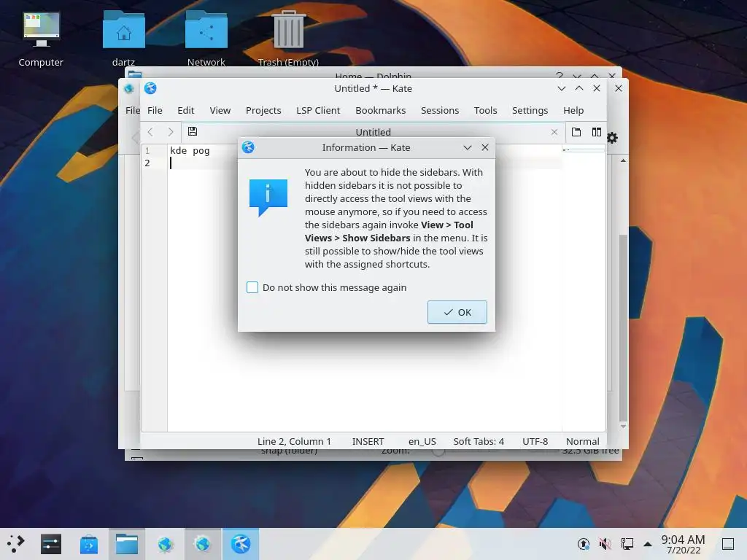The width and height of the screenshot is (747, 560).
Task: Minimize Kate with the title bar chevron
Action: (x=562, y=88)
